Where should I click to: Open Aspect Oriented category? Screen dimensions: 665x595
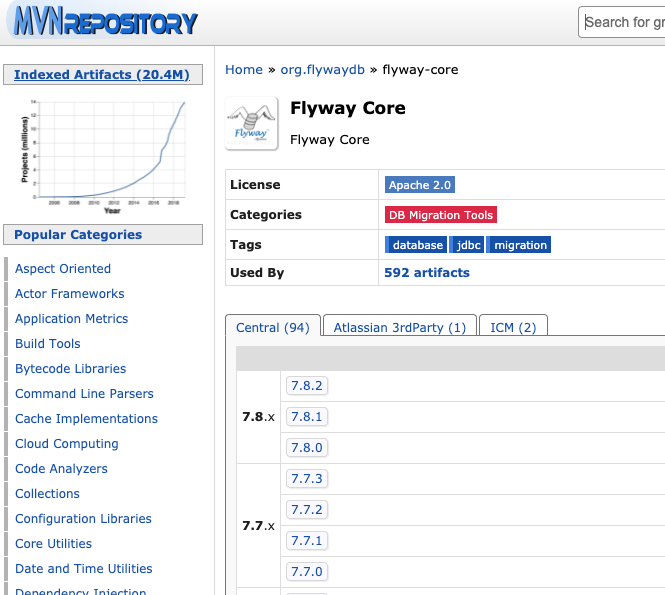click(63, 268)
